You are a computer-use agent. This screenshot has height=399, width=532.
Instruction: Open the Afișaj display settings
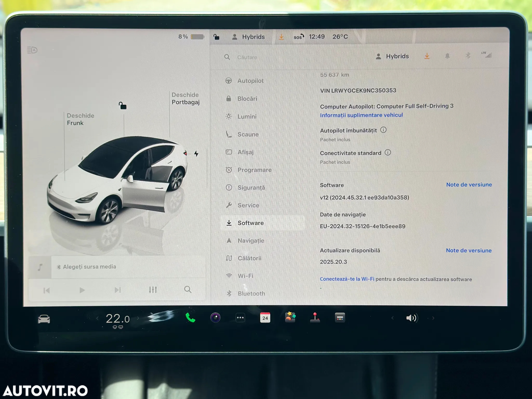click(239, 152)
